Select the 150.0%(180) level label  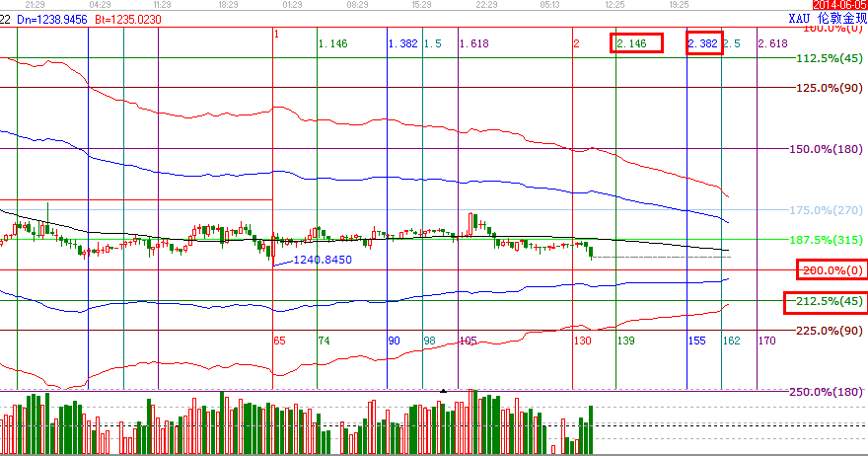(830, 149)
